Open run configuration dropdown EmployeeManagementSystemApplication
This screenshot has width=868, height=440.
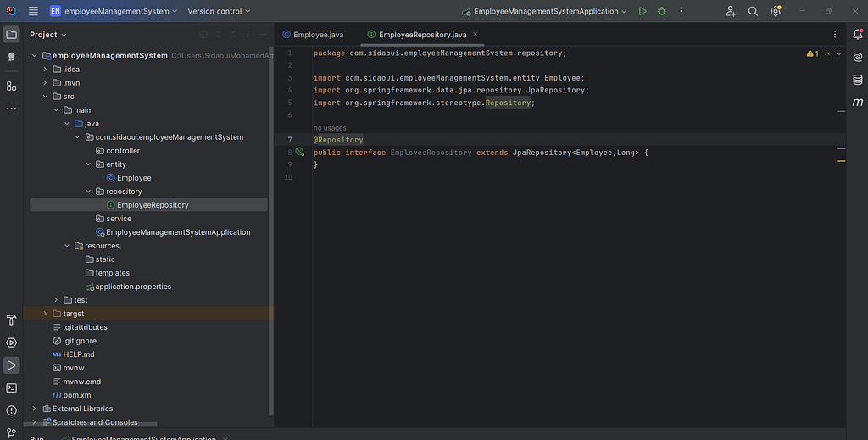pos(544,11)
